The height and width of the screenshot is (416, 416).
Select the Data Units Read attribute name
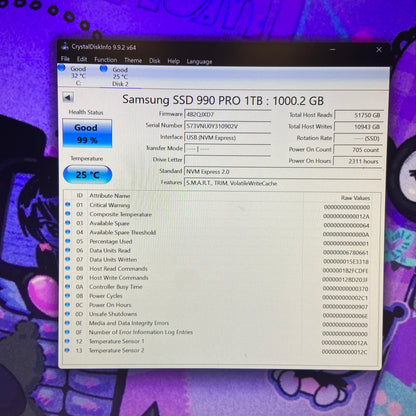110,250
